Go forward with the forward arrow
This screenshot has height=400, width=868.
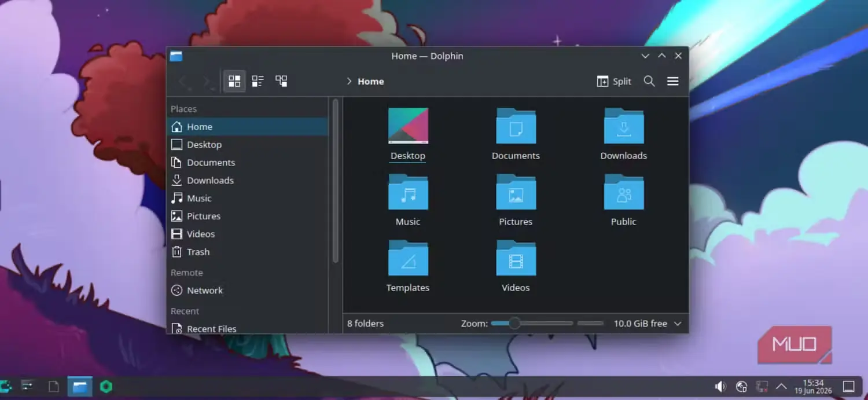208,82
